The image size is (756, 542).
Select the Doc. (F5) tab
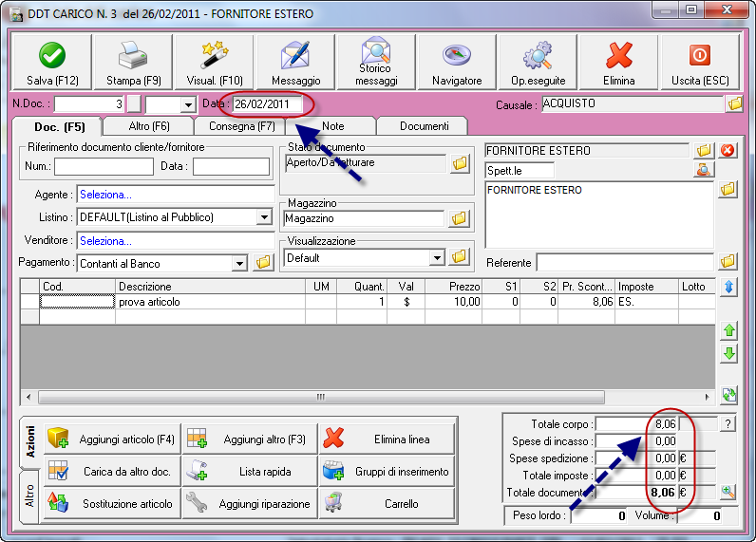point(59,126)
